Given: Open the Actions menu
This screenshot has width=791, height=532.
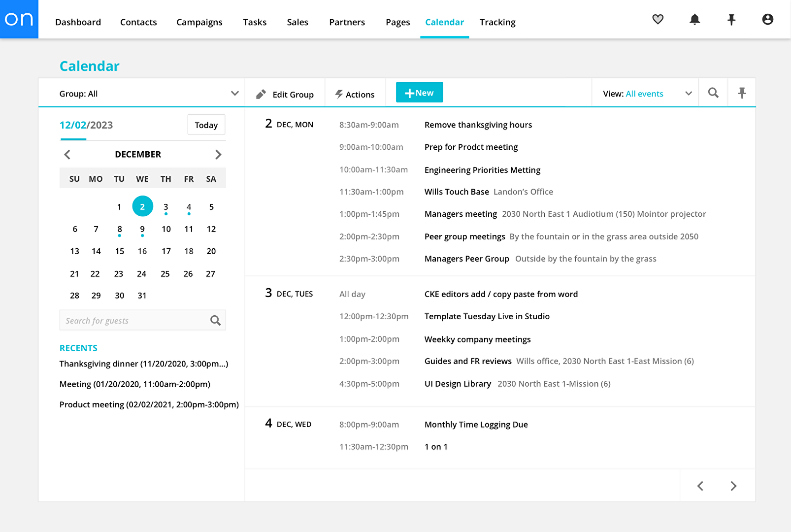Looking at the screenshot, I should (355, 94).
